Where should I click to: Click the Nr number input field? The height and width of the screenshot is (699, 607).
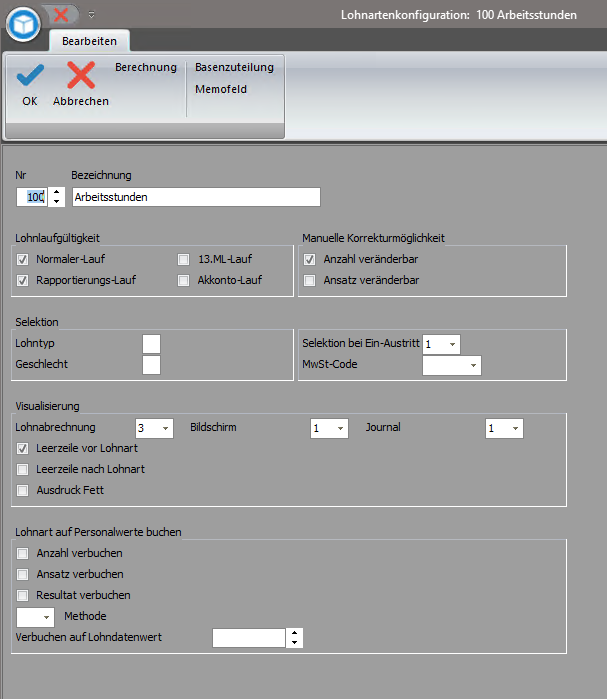click(x=32, y=197)
